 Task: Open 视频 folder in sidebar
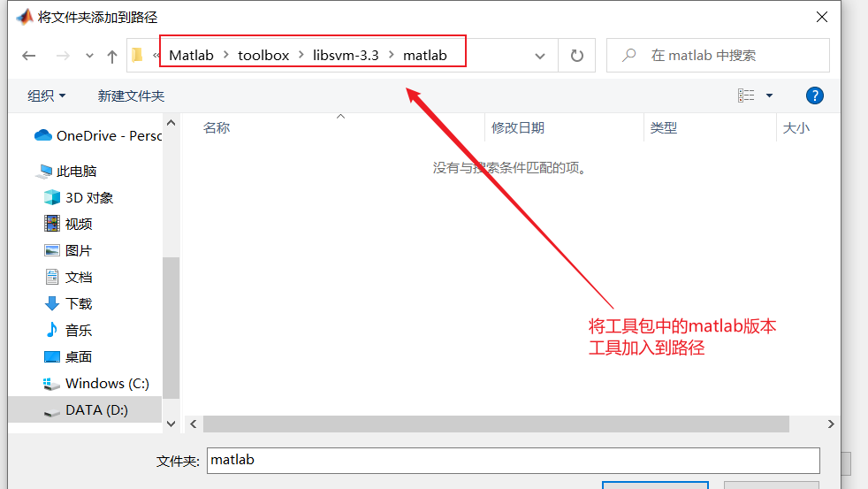[68, 225]
